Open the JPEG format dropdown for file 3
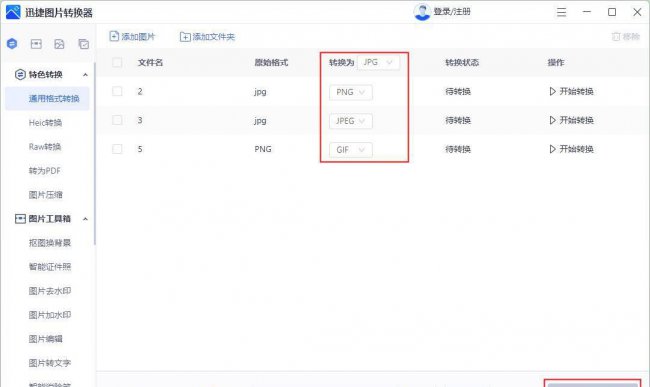Viewport: 650px width, 387px height. (351, 121)
